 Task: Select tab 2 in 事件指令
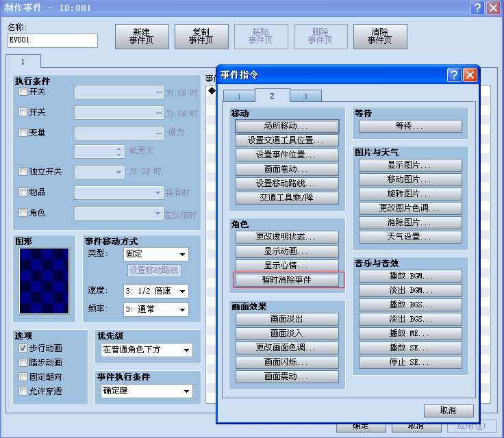click(x=273, y=96)
